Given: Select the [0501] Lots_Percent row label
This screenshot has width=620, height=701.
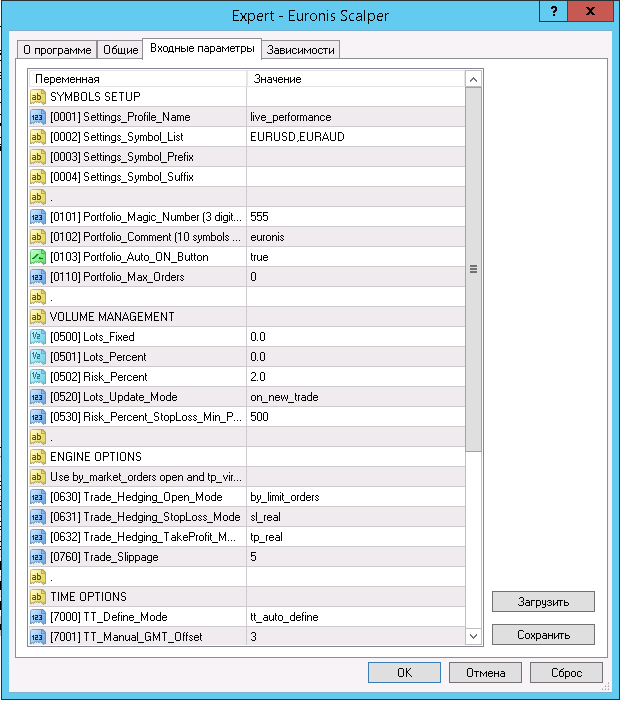Looking at the screenshot, I should coord(98,357).
